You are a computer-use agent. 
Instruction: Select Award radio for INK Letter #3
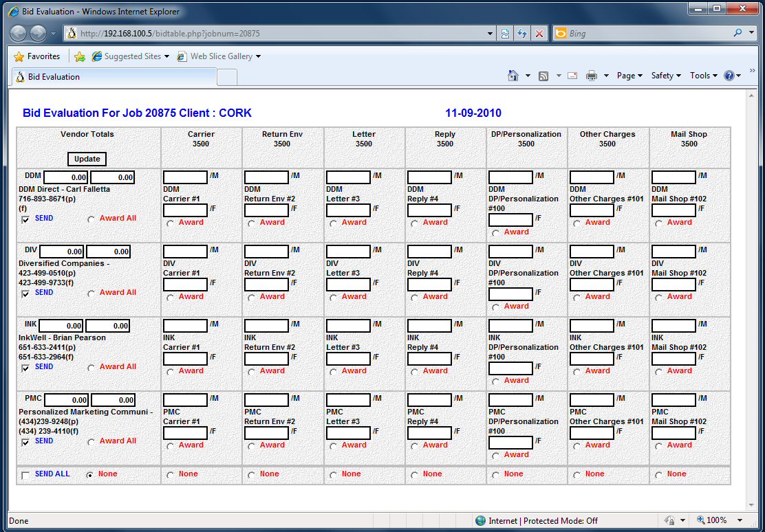click(x=333, y=372)
